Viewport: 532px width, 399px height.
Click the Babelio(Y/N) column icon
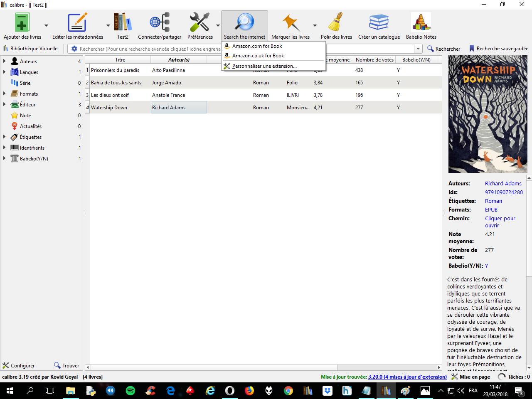pos(15,158)
